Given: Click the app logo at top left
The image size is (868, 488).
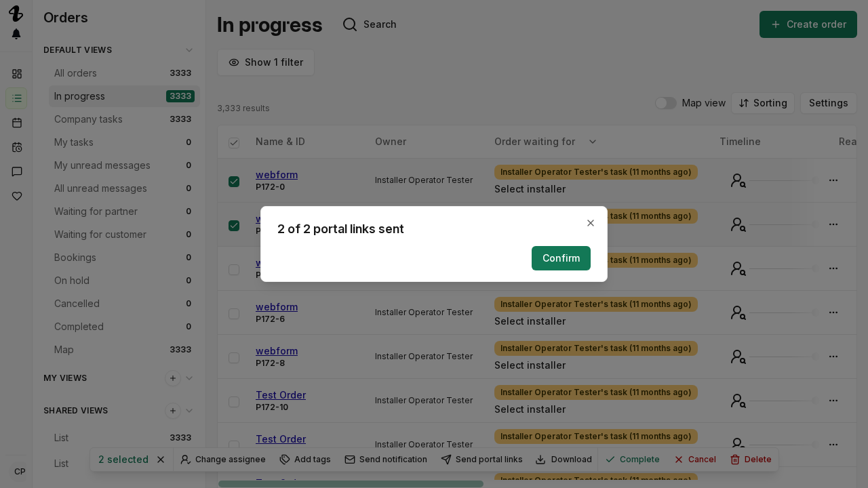Looking at the screenshot, I should pos(16,14).
